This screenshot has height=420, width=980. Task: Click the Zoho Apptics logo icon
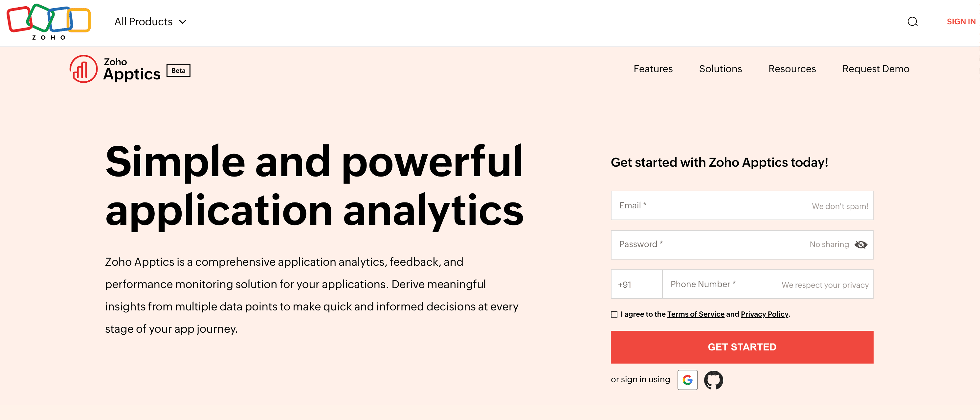point(83,69)
